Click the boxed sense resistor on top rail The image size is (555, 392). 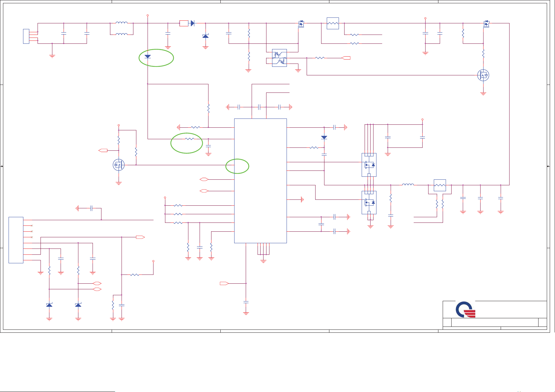(333, 23)
